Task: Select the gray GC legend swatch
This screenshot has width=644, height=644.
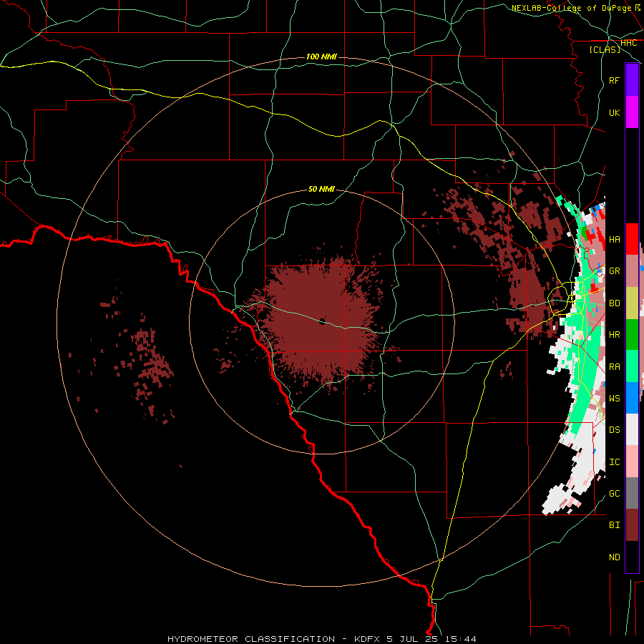Action: [x=632, y=493]
